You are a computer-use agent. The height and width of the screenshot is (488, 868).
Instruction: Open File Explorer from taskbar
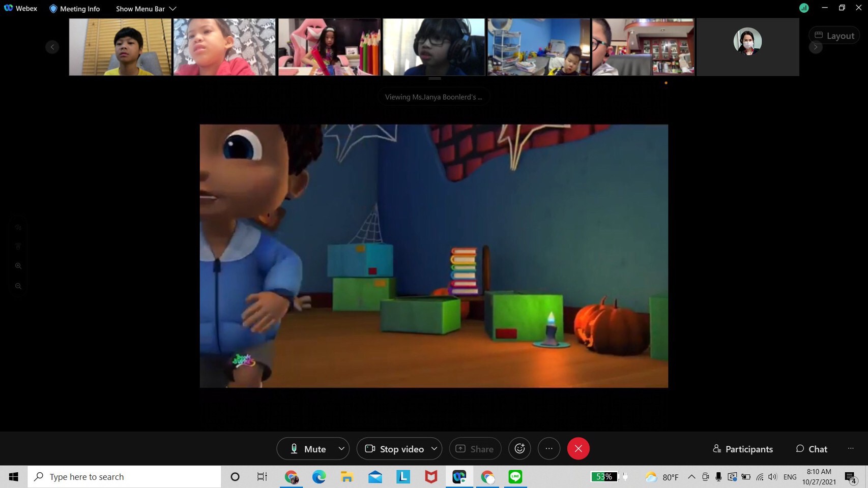pyautogui.click(x=347, y=477)
